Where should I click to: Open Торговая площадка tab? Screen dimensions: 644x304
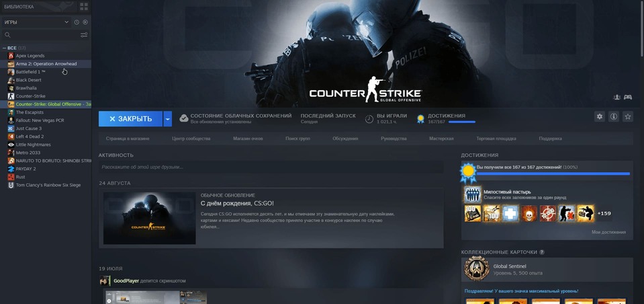coord(496,139)
